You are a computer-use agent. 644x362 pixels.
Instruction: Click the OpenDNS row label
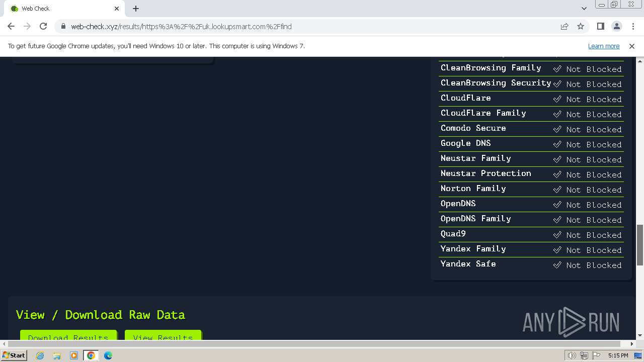coord(458,204)
